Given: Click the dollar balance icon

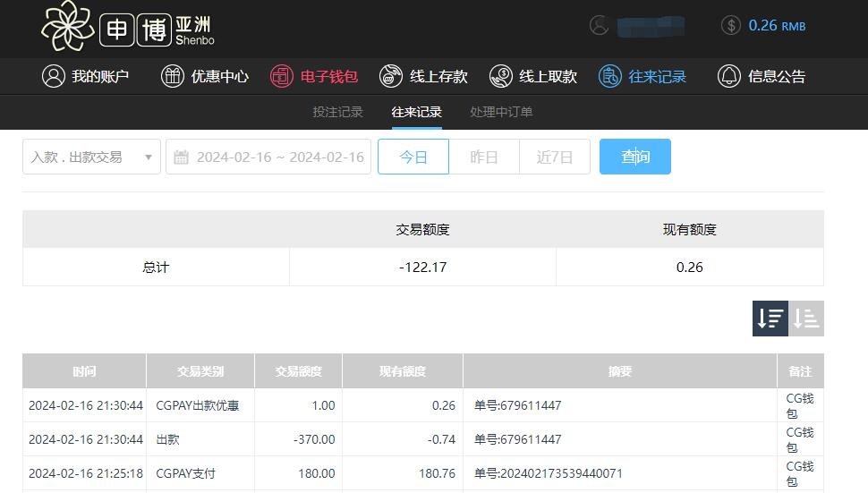Looking at the screenshot, I should (730, 26).
